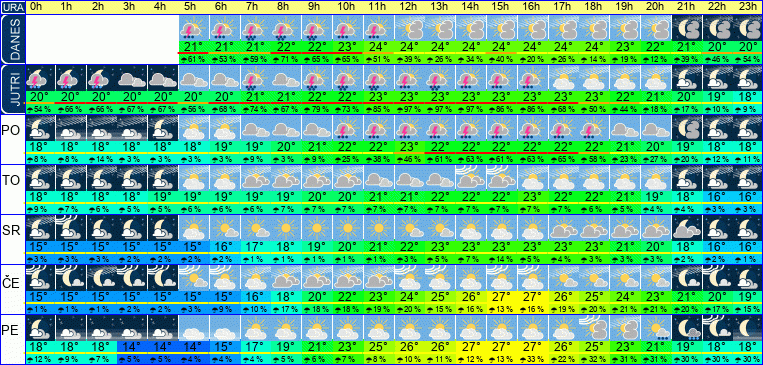763x365 pixels.
Task: Click the SR 8h sunny icon
Action: (286, 228)
